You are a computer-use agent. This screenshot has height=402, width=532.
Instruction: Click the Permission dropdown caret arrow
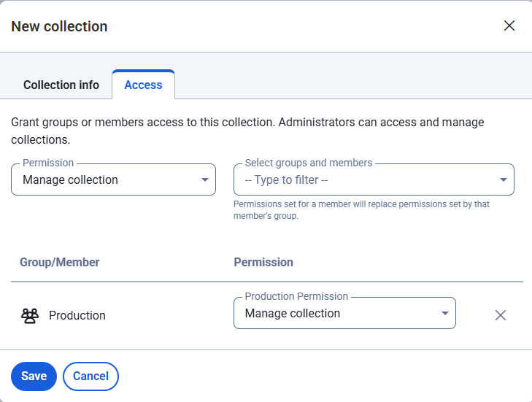coord(205,180)
